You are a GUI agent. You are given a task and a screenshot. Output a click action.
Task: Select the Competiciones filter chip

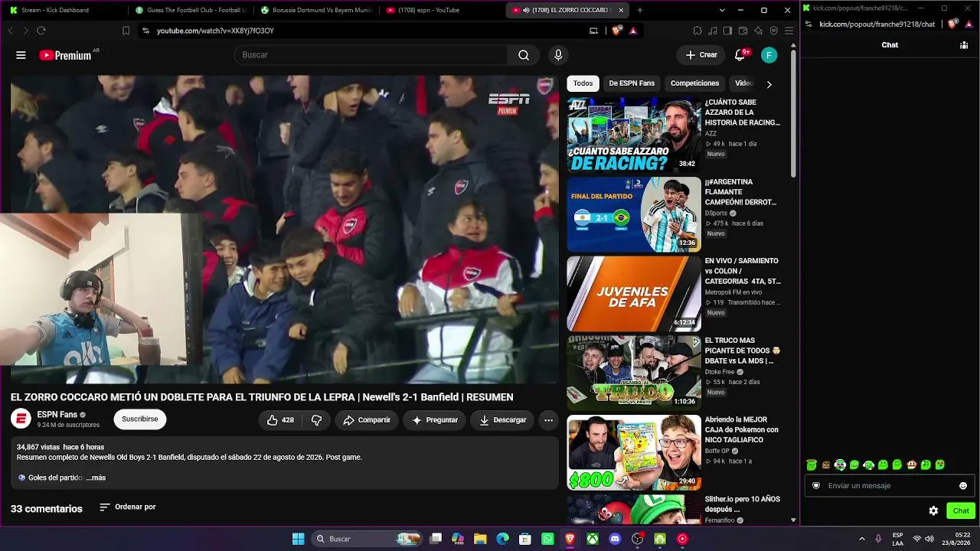694,83
